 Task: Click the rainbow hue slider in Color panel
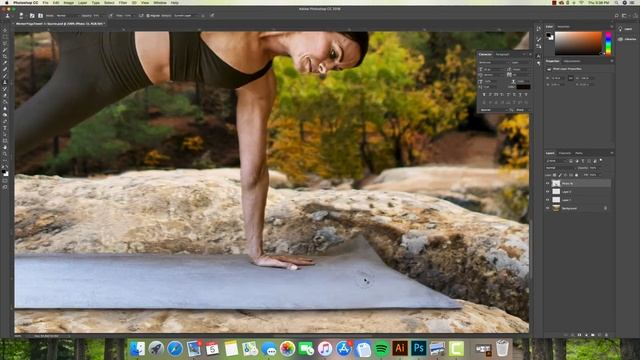(608, 44)
